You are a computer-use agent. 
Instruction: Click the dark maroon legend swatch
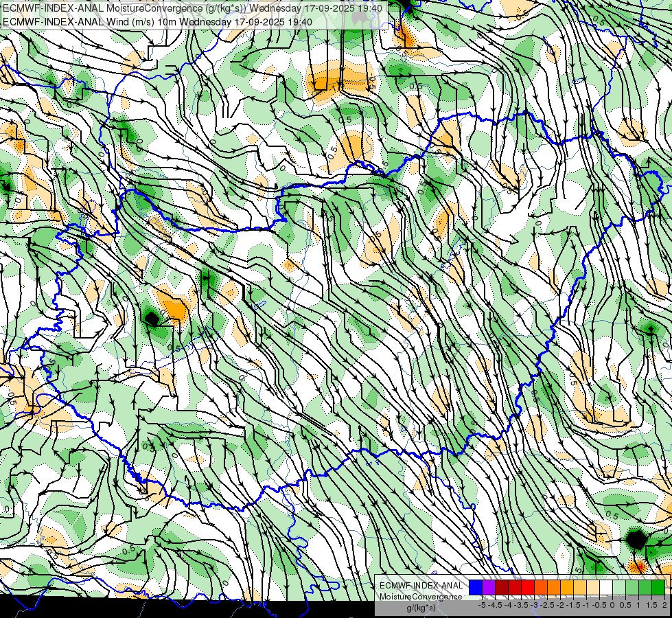pyautogui.click(x=502, y=588)
